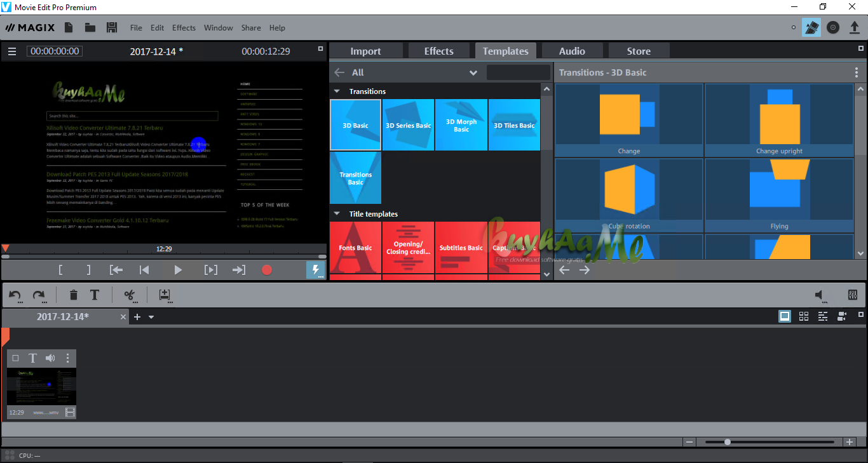Open the All category dropdown
This screenshot has height=463, width=868.
473,72
